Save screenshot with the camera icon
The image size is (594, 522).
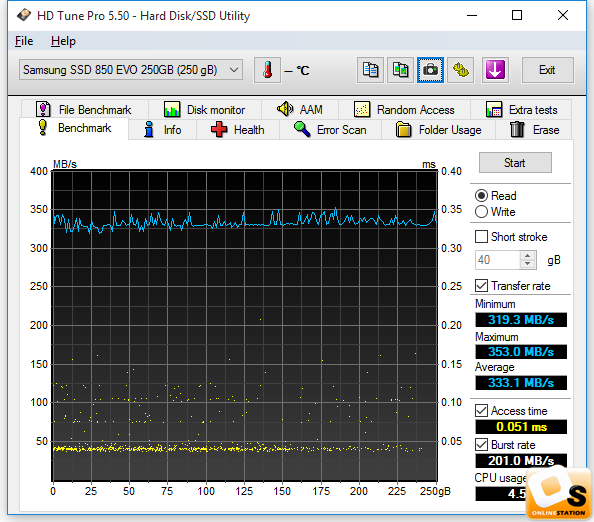click(x=430, y=70)
